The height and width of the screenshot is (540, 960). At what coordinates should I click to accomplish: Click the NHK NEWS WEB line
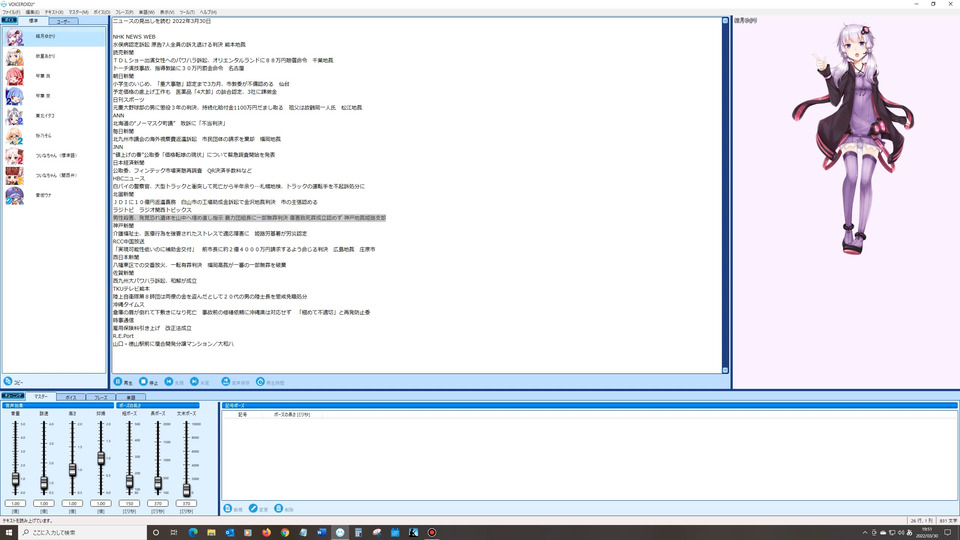(134, 37)
